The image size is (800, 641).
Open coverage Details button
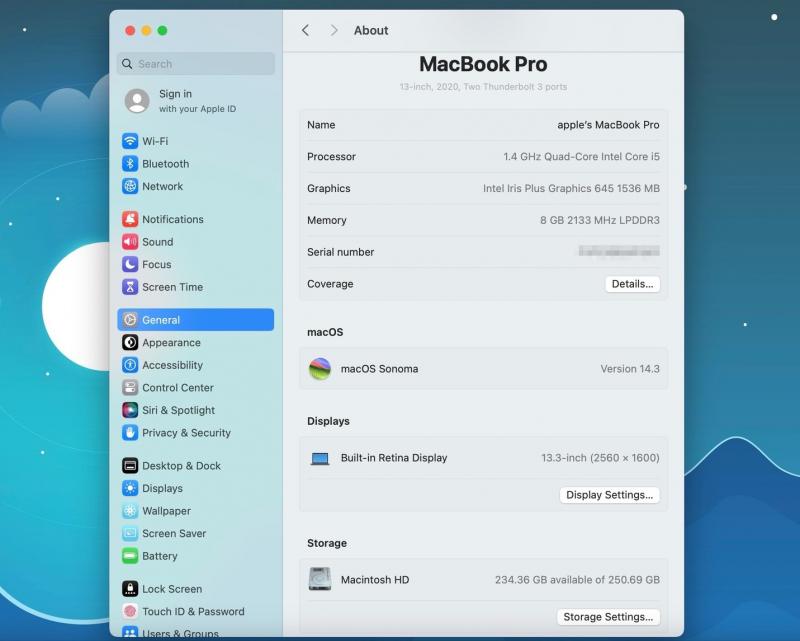point(632,284)
